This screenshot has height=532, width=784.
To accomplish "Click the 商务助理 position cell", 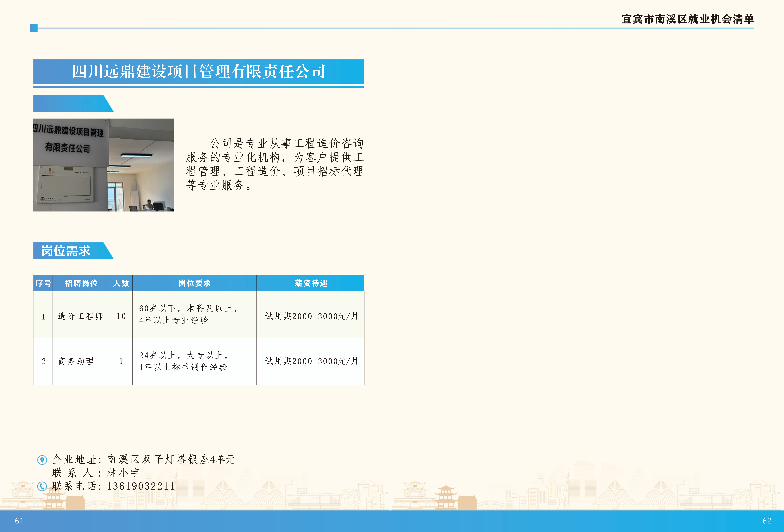I will (76, 361).
